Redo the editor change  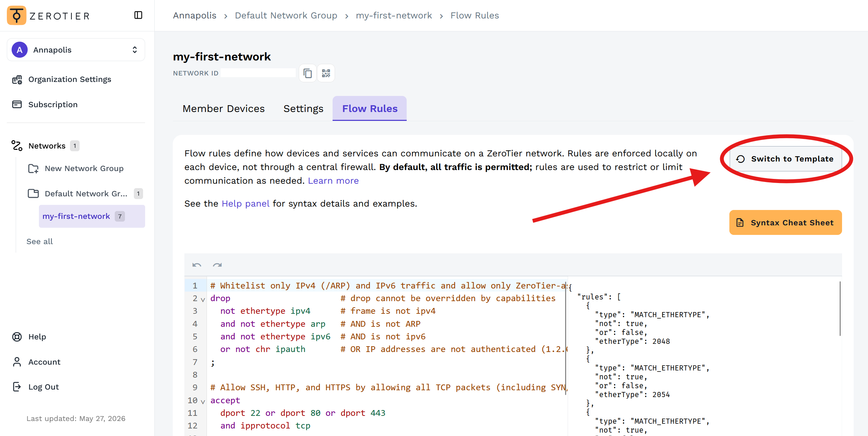click(x=218, y=265)
